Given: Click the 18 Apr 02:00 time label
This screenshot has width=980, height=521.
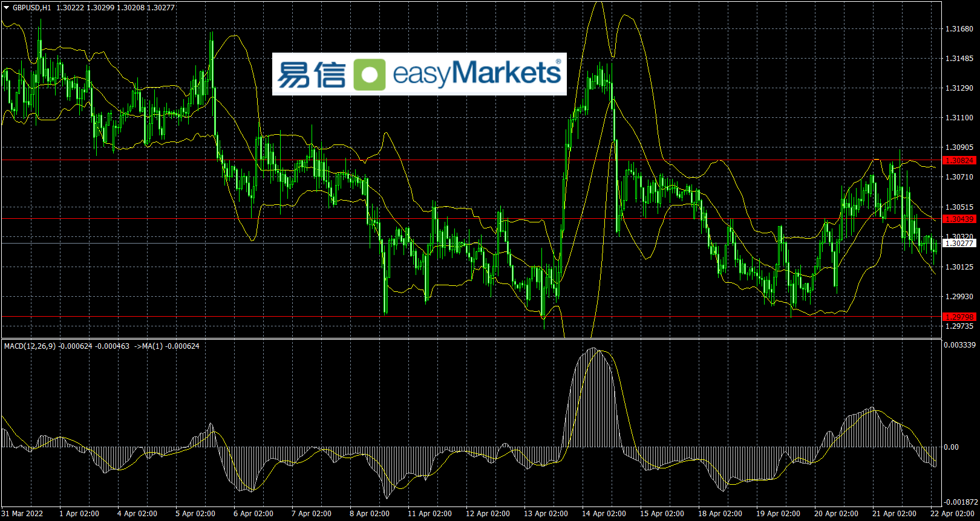Looking at the screenshot, I should [x=720, y=514].
